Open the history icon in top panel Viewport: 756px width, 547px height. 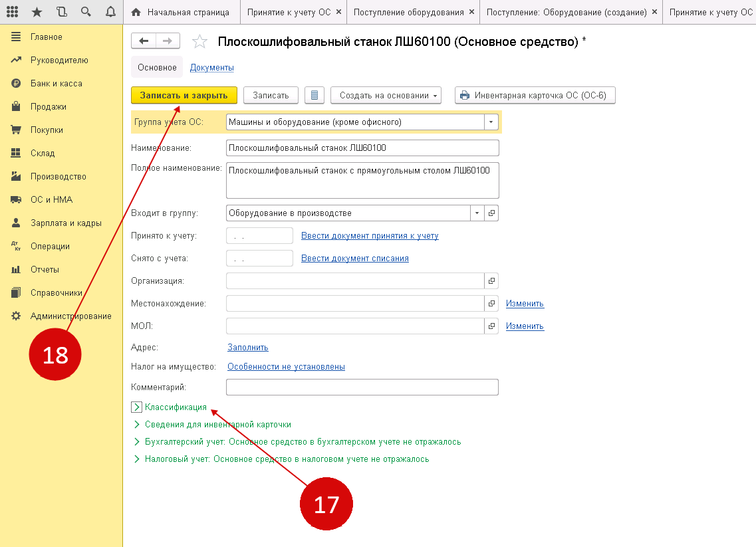(x=61, y=12)
